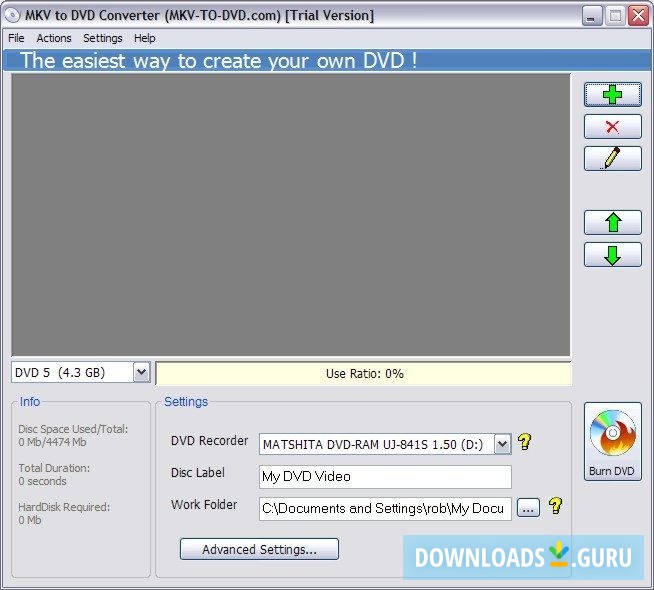Close the MKV to DVD Converter window
This screenshot has width=654, height=590.
point(639,16)
